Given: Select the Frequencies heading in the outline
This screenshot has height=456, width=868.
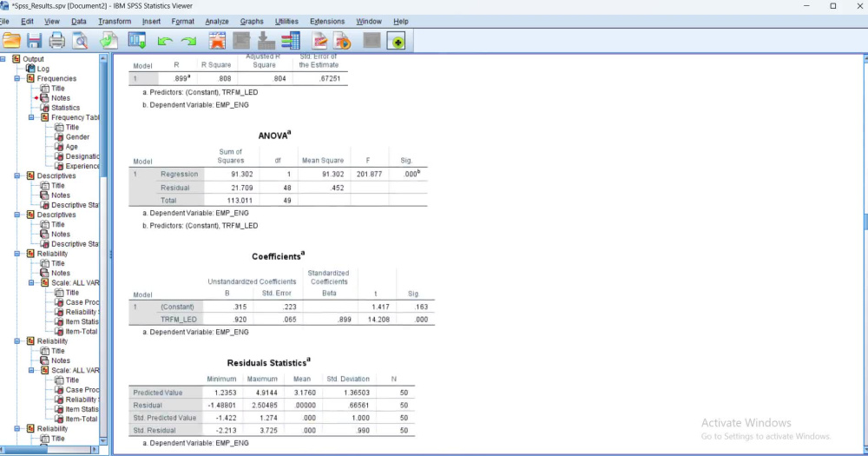Looking at the screenshot, I should 56,79.
